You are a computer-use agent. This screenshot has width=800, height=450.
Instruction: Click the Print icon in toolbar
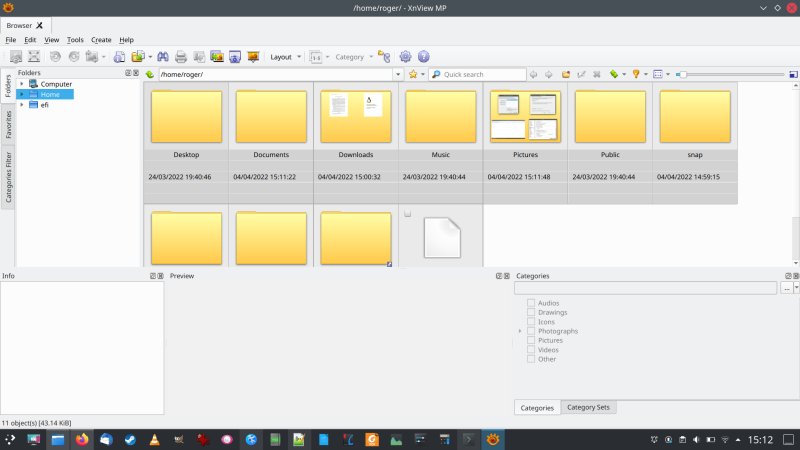pyautogui.click(x=181, y=57)
